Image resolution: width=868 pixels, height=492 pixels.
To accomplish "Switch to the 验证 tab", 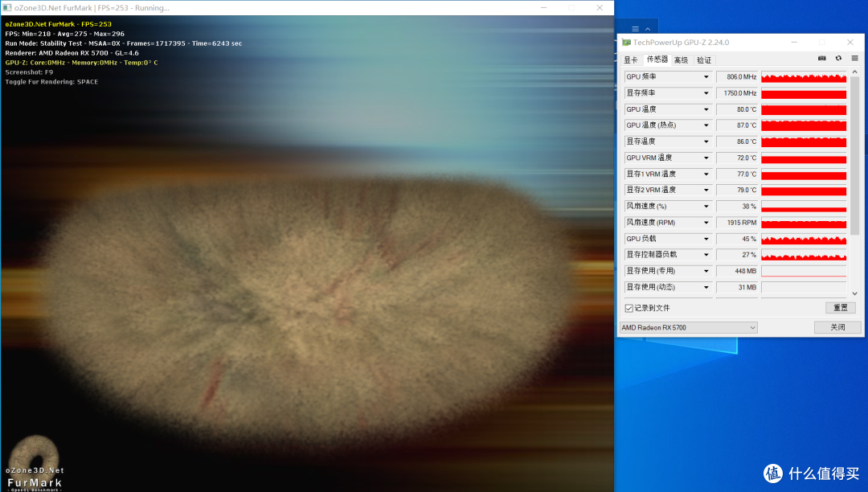I will [703, 59].
